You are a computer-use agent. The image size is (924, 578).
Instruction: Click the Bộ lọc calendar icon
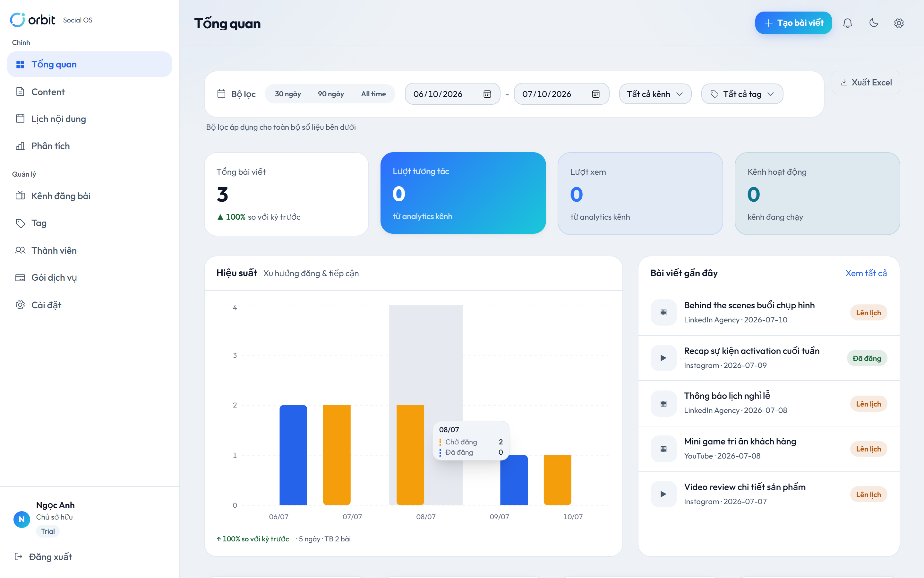(221, 94)
